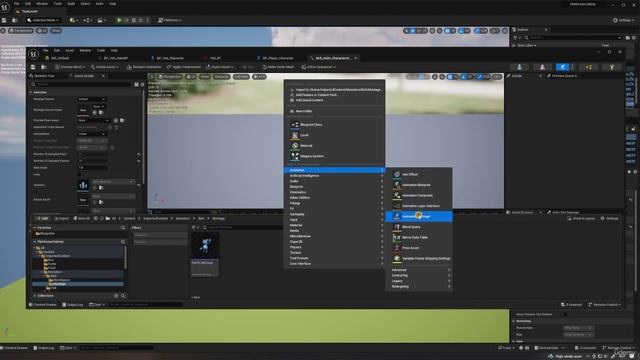Switch to the BP_Player_Character tab
640x360 pixels.
click(278, 58)
